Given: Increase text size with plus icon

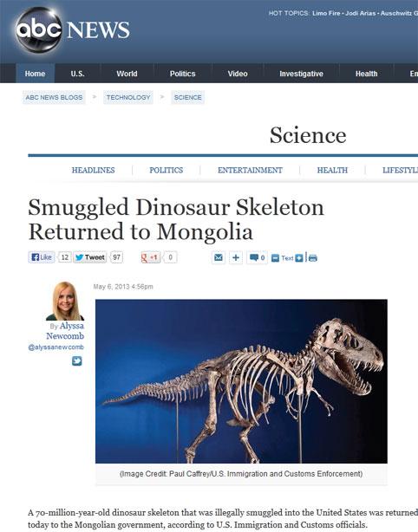Looking at the screenshot, I should (x=299, y=258).
